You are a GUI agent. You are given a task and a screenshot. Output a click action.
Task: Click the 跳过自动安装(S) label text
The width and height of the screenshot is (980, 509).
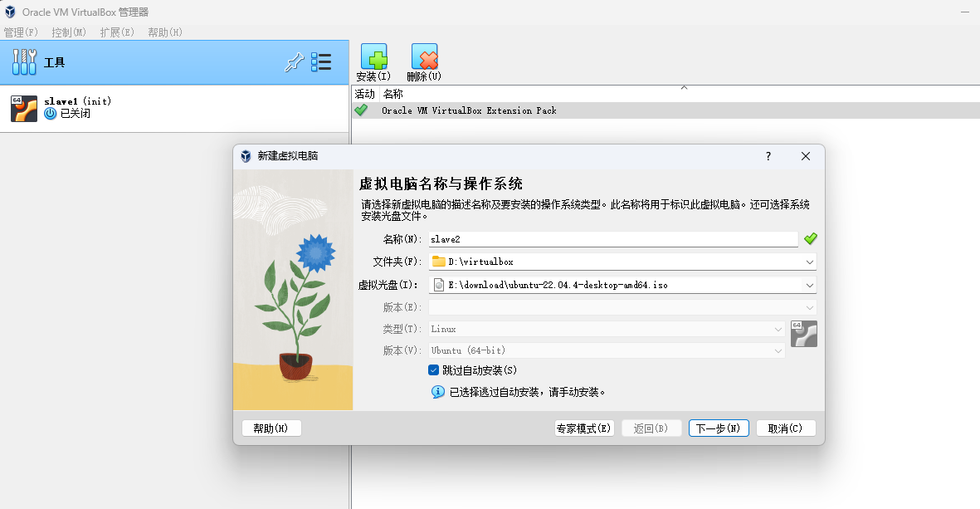click(x=480, y=370)
